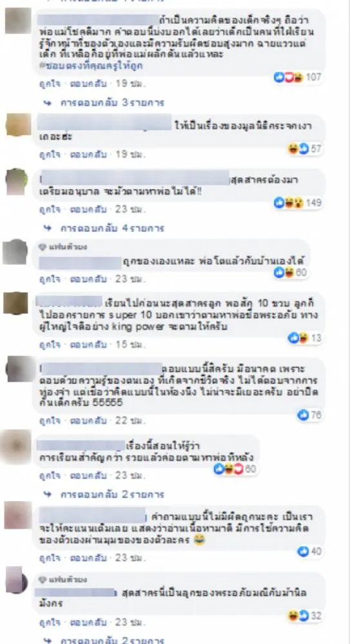Image resolution: width=350 pixels, height=644 pixels.
Task: Expand 'การตอบกลับ 2 รายการ' under the comment with 60 reactions
Action: (x=112, y=495)
